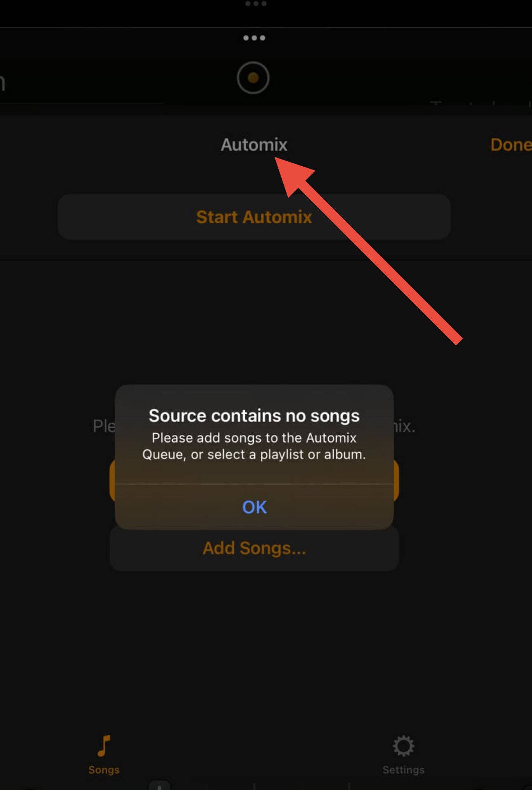
Task: Click the 'Source contains no songs' heading
Action: [254, 416]
